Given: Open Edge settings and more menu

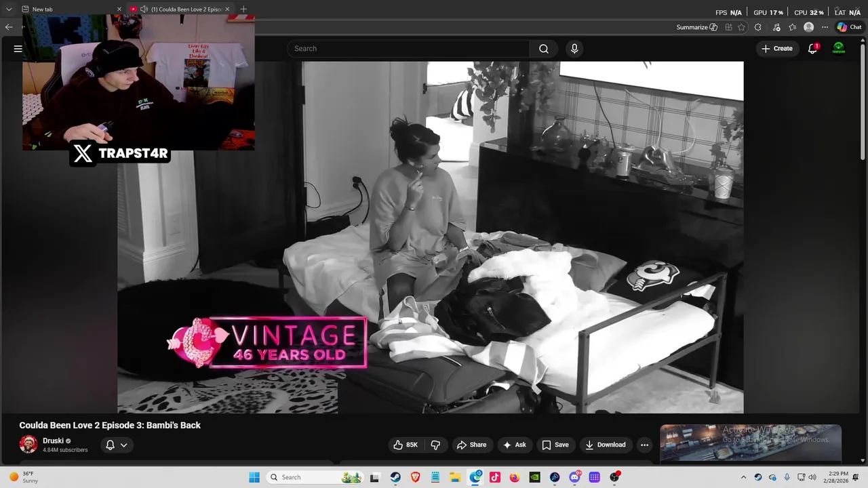Looking at the screenshot, I should [825, 27].
